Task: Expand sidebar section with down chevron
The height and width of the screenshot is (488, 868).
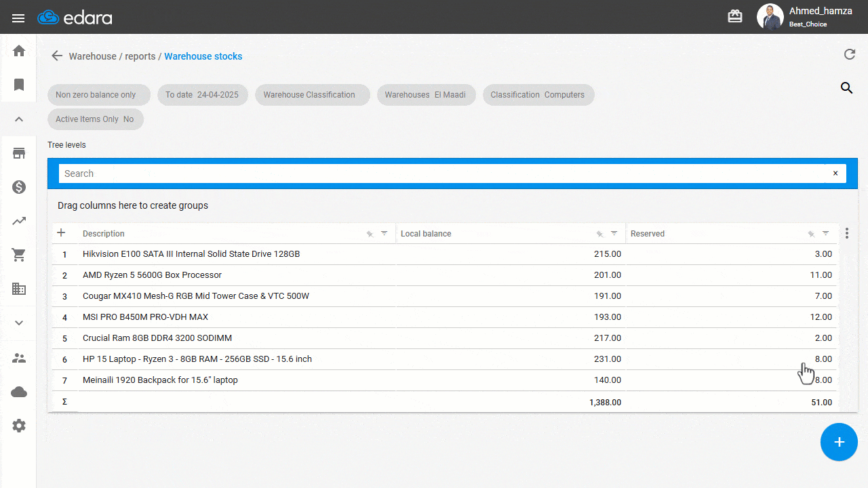Action: pos(19,323)
